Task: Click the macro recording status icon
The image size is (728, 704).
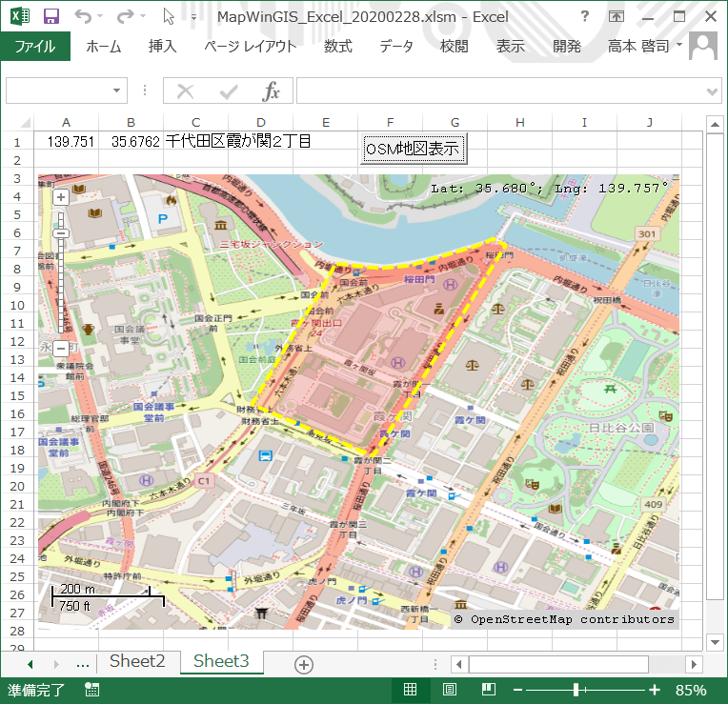Action: tap(91, 690)
